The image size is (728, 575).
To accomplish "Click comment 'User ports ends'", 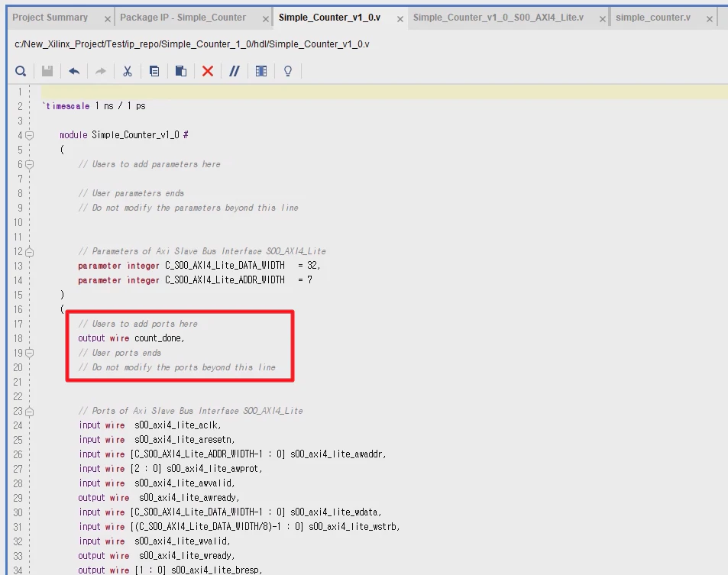I will pos(120,353).
